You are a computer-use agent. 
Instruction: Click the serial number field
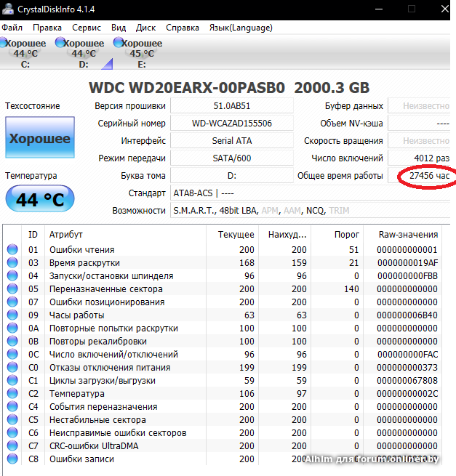(x=231, y=124)
